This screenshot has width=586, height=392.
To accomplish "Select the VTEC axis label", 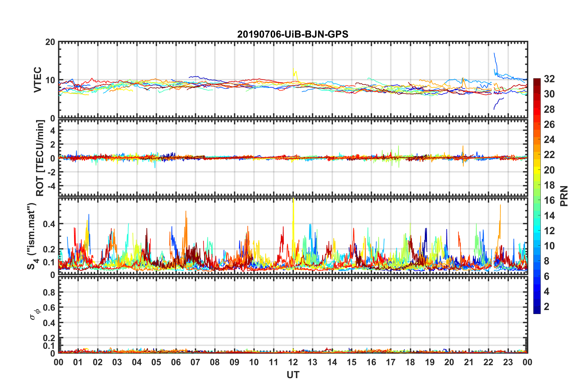I will [x=38, y=80].
